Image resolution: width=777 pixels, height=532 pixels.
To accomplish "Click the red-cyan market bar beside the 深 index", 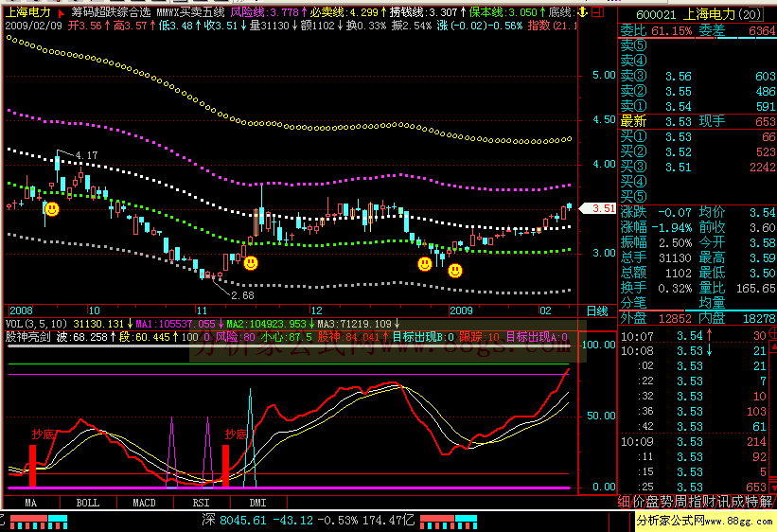I will [449, 523].
